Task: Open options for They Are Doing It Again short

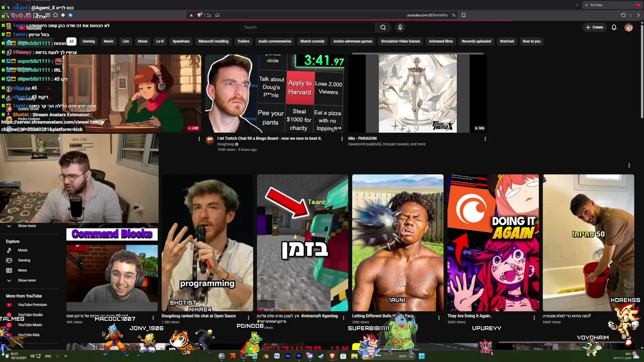Action: coord(534,318)
